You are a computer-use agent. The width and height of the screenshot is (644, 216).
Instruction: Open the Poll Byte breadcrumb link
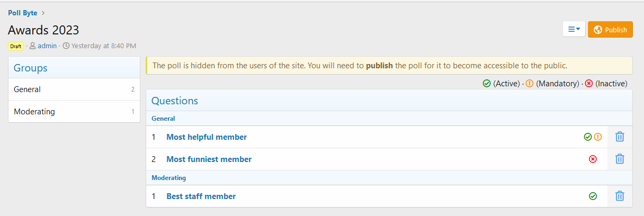click(23, 13)
